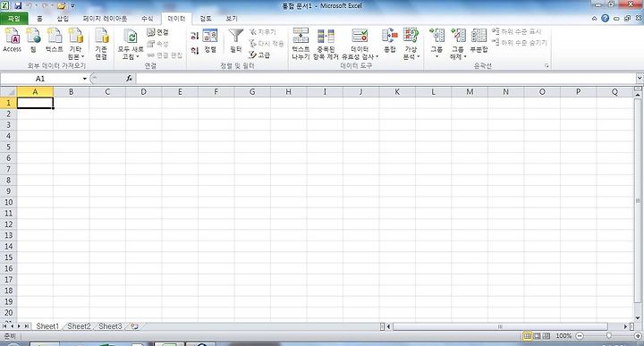Minimize the ribbon with the caret icon
The width and height of the screenshot is (644, 346).
coord(594,19)
